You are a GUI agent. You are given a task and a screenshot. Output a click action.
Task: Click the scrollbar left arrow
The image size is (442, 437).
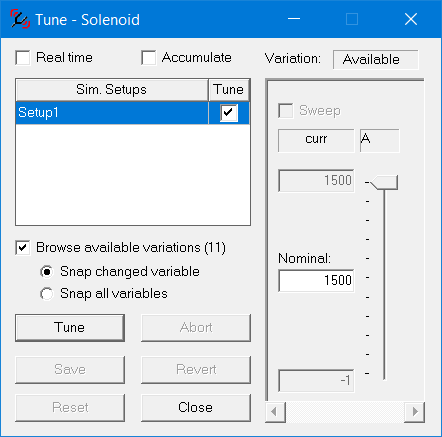275,412
